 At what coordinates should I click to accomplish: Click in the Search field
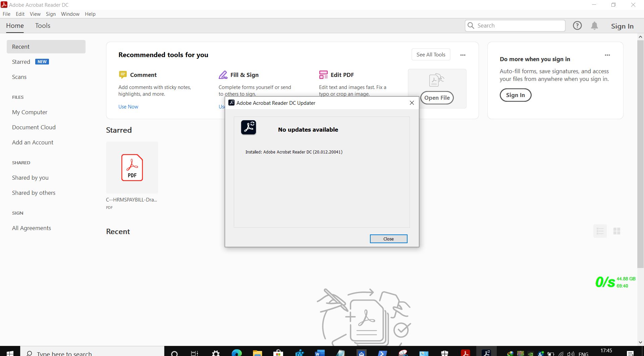click(515, 26)
